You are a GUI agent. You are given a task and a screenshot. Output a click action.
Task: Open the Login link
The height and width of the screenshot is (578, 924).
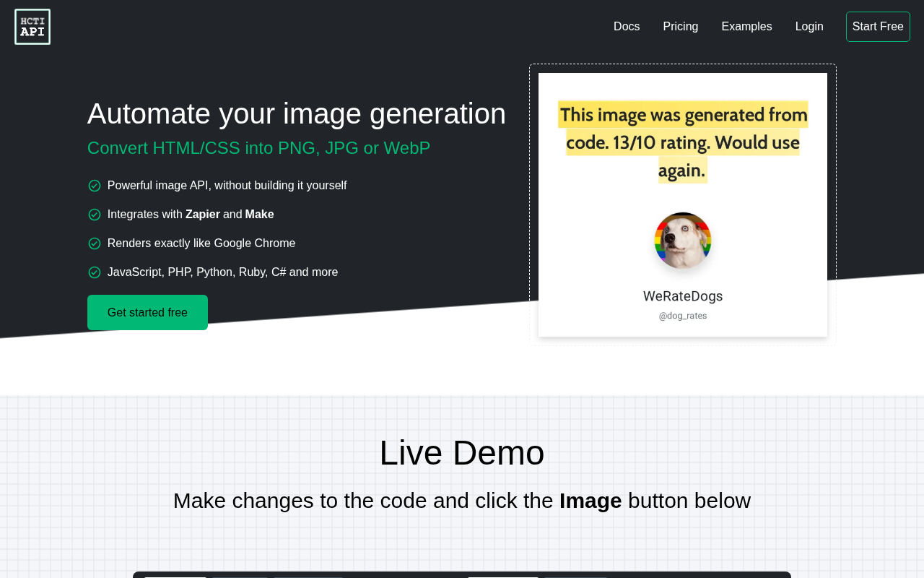(809, 27)
